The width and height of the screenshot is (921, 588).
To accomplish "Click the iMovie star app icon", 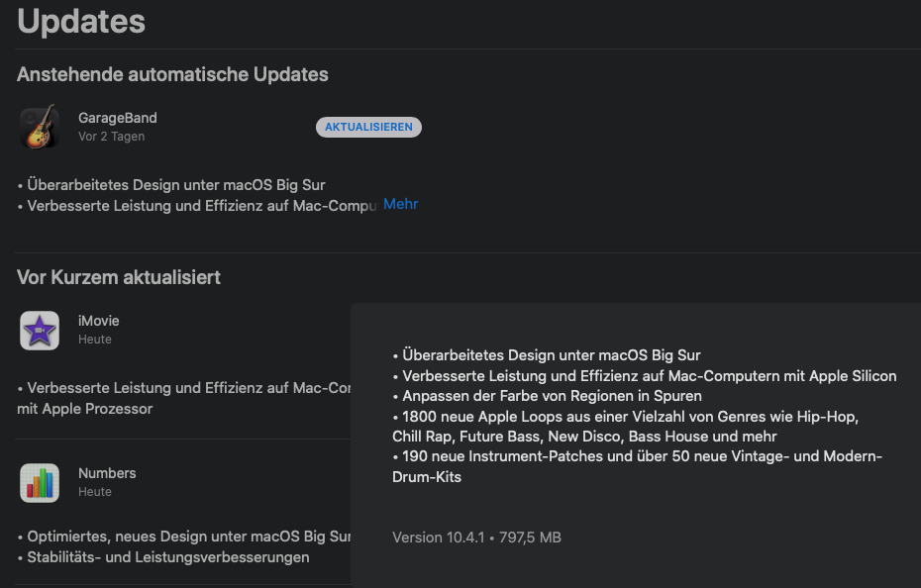I will point(40,331).
